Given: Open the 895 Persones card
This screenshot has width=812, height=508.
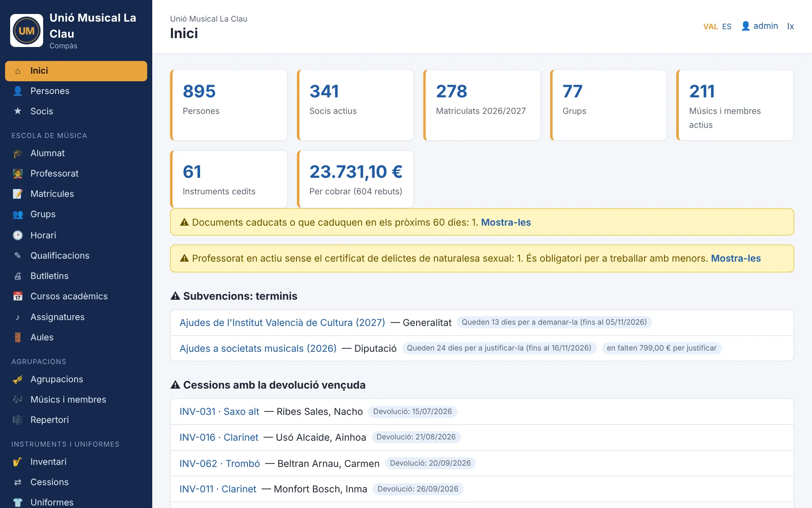Looking at the screenshot, I should point(229,105).
